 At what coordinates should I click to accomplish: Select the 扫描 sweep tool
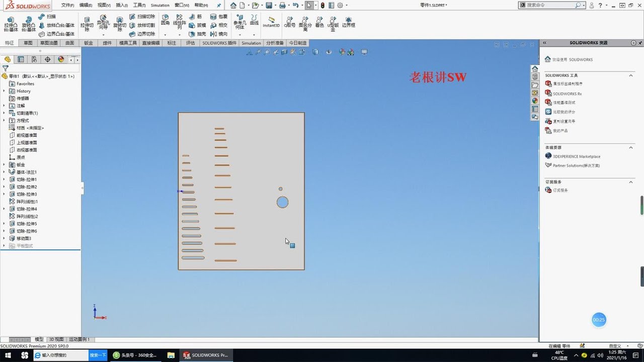click(x=47, y=17)
